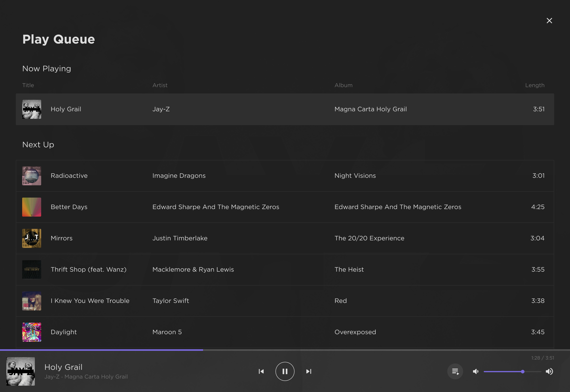Open album Magna Carta Holy Grail in table
This screenshot has width=570, height=392.
(371, 109)
